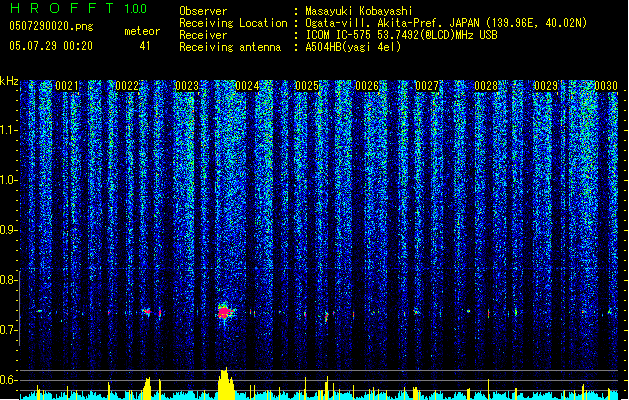Click the date stamp 05.07.29 00:20
This screenshot has width=629, height=400.
pyautogui.click(x=51, y=46)
